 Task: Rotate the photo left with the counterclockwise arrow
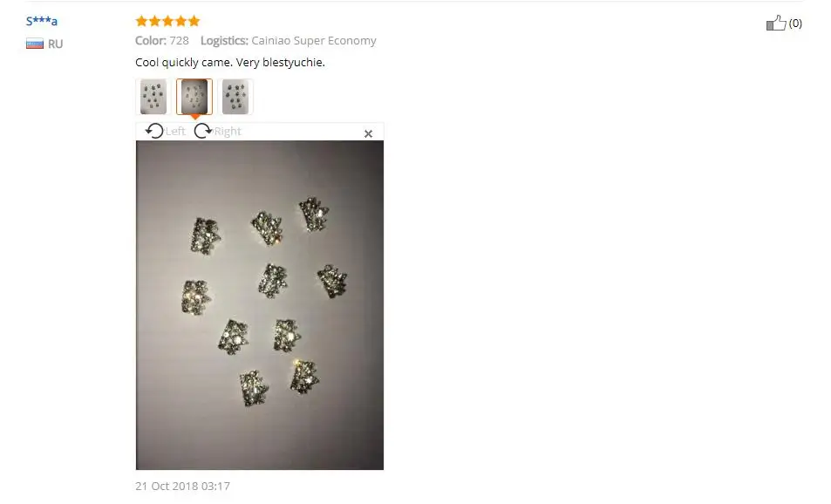154,131
